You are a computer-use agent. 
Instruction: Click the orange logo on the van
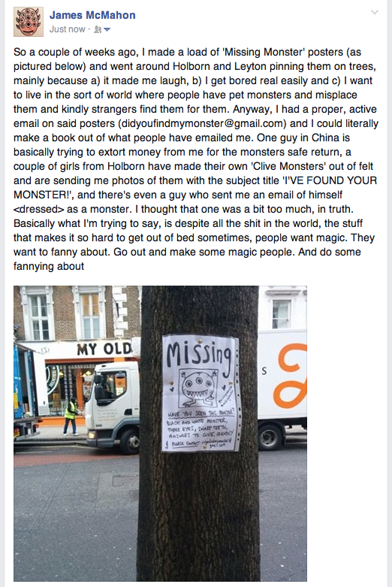[290, 376]
